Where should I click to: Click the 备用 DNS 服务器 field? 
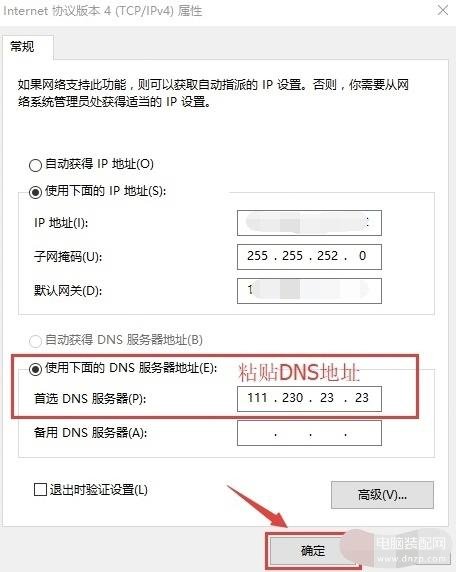[309, 433]
